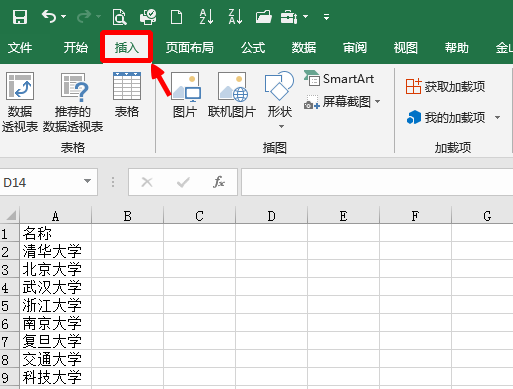Screen dimensions: 513x389
Task: Select the 插入 ribbon tab
Action: tap(126, 48)
